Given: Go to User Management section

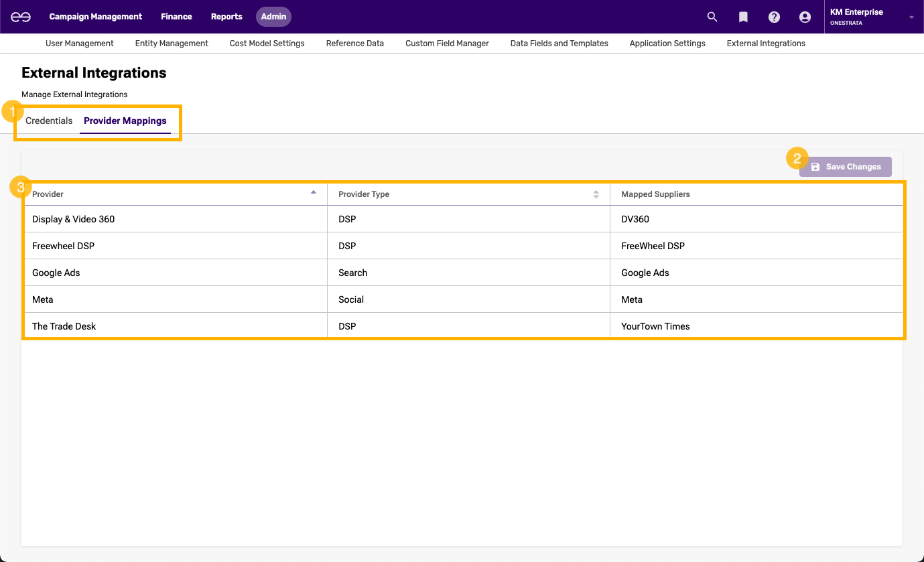Looking at the screenshot, I should pyautogui.click(x=80, y=44).
